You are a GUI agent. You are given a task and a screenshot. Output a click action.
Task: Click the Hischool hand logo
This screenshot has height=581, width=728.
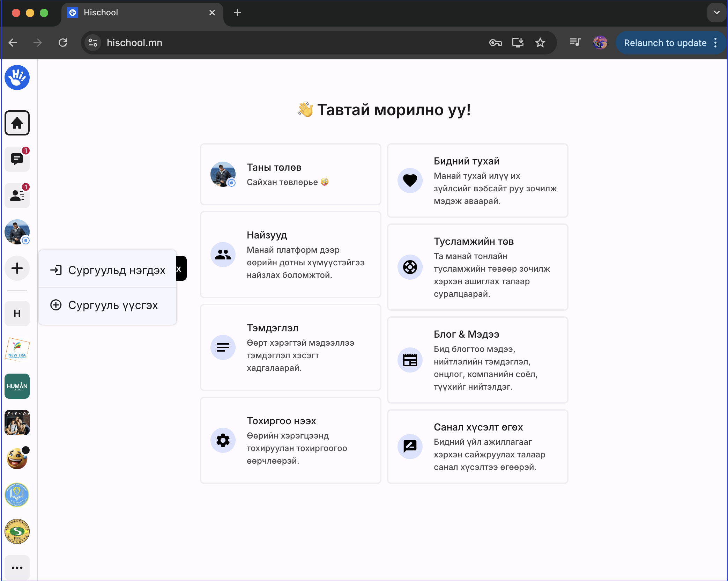(x=17, y=78)
